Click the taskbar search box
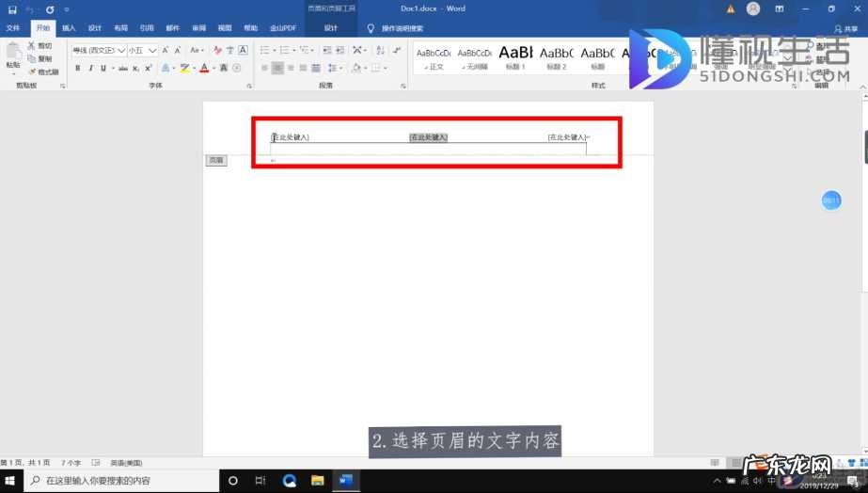 pos(122,481)
